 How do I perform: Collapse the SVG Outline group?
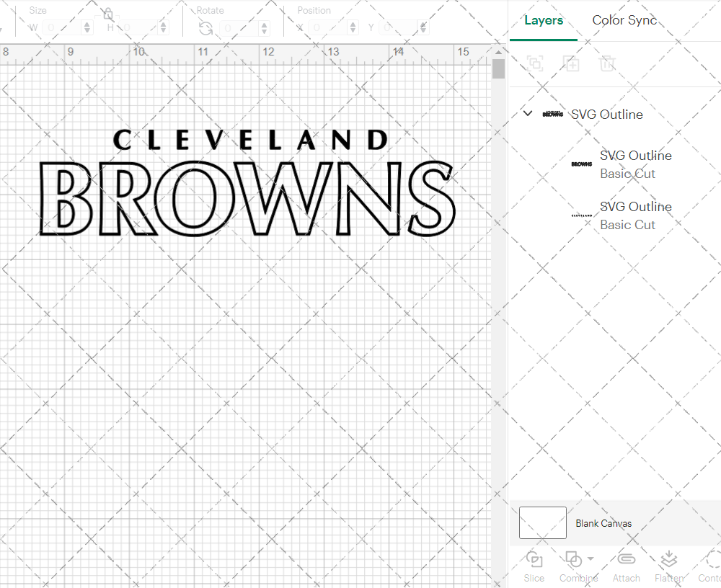[x=527, y=114]
